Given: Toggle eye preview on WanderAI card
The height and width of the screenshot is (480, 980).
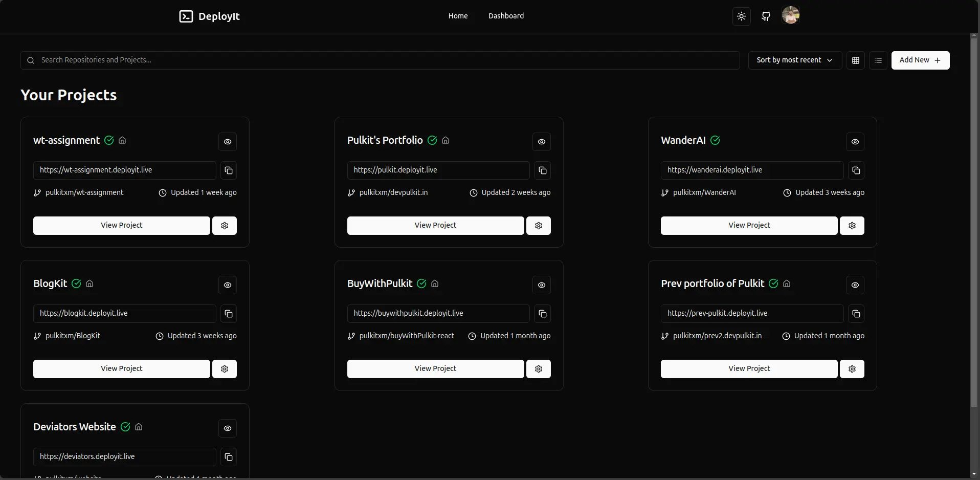Looking at the screenshot, I should click(x=855, y=142).
